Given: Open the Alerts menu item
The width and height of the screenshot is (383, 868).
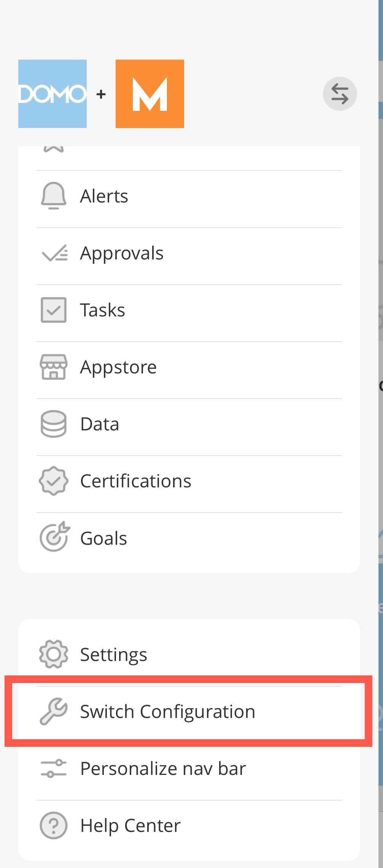Looking at the screenshot, I should [x=189, y=199].
